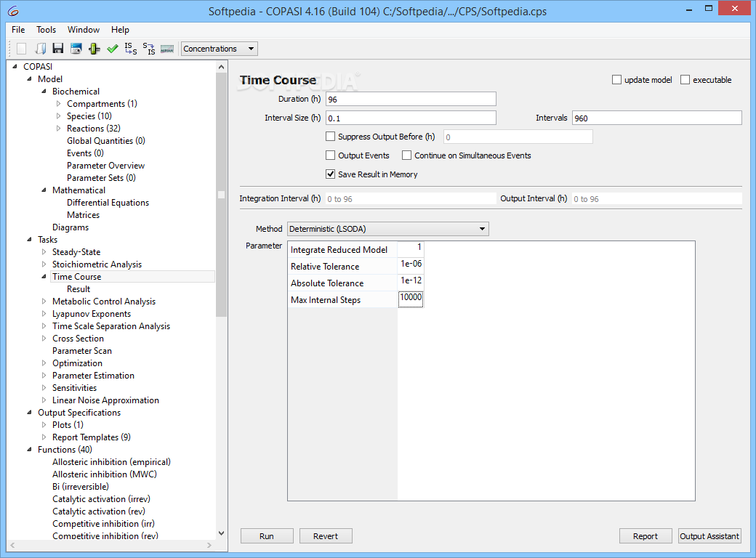Click in the Duration (h) field

pos(411,100)
